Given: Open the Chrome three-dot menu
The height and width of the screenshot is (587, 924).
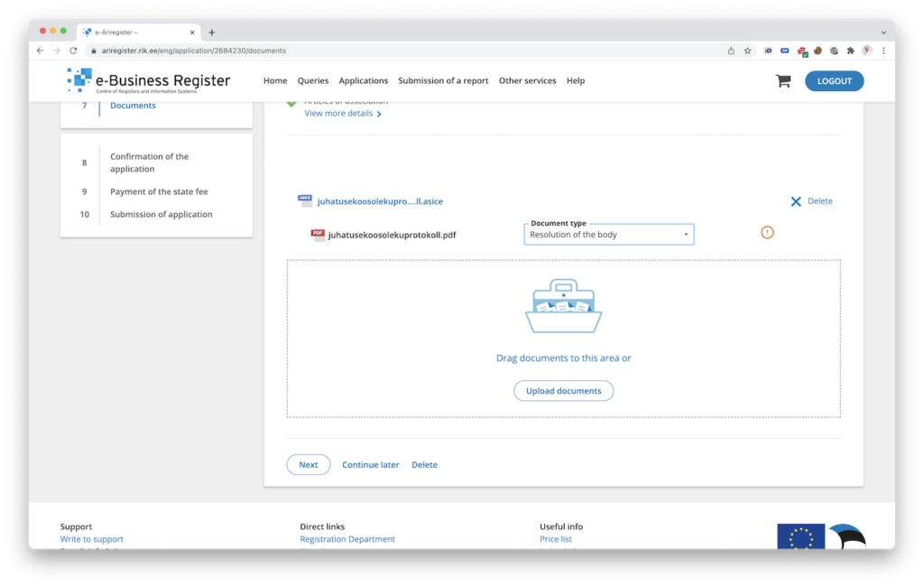Looking at the screenshot, I should [883, 51].
